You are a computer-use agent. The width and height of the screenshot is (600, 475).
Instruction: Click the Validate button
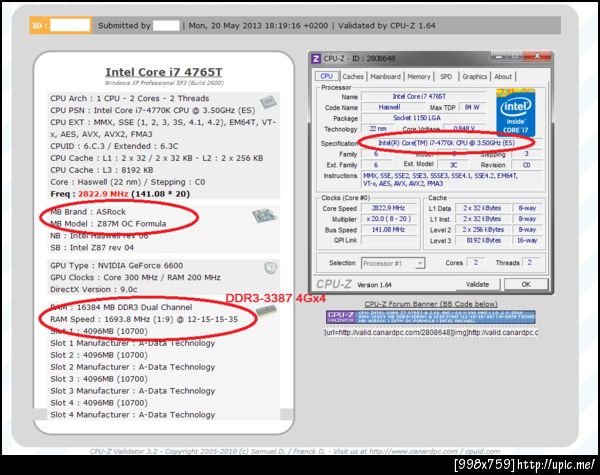pyautogui.click(x=478, y=284)
